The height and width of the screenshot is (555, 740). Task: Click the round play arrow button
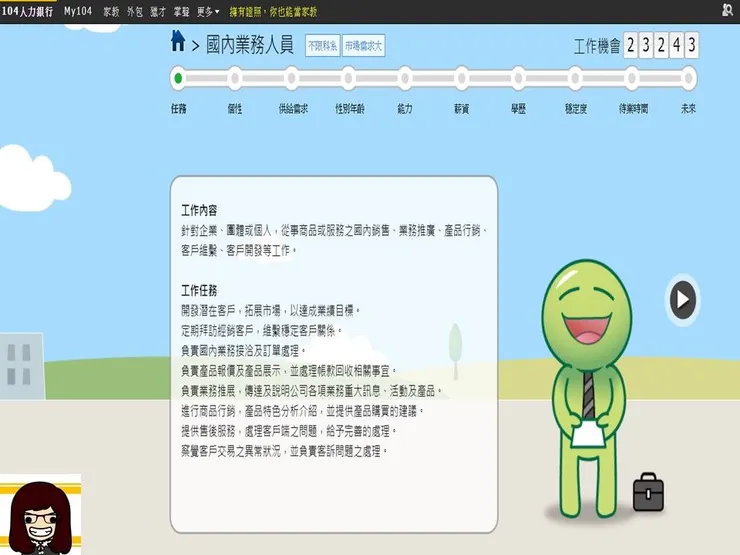click(x=682, y=300)
